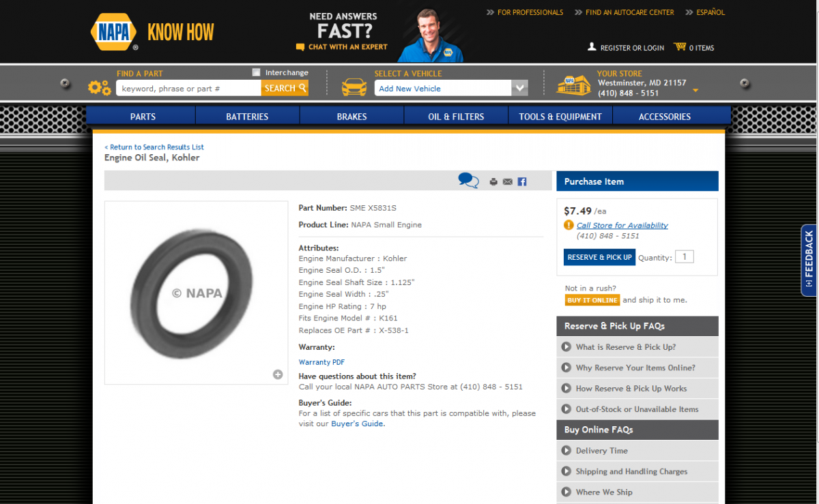Click the Reserve & Pick Up FAQs header

coord(637,326)
